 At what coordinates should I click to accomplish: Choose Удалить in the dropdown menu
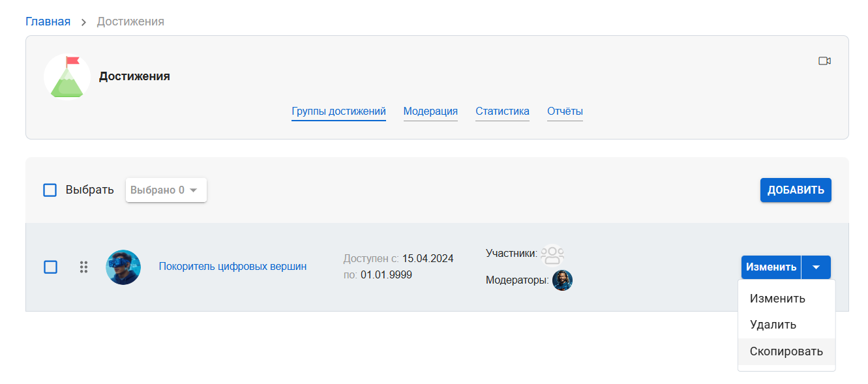pos(786,325)
